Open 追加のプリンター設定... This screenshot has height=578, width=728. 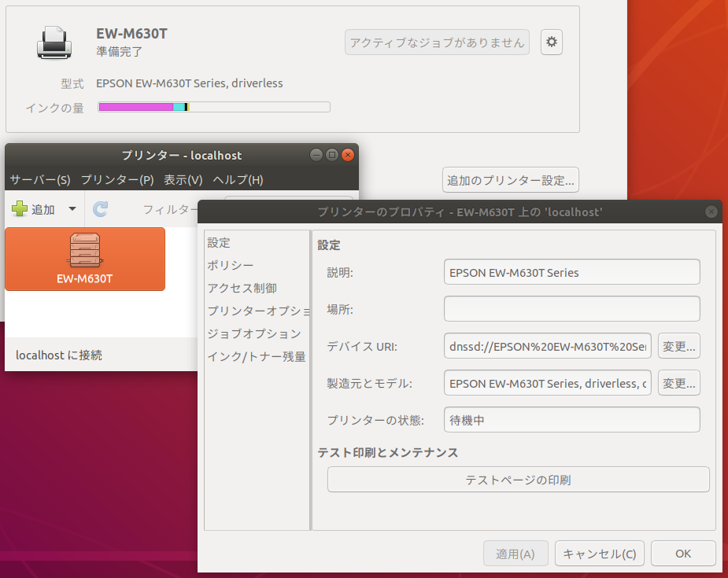pos(510,179)
